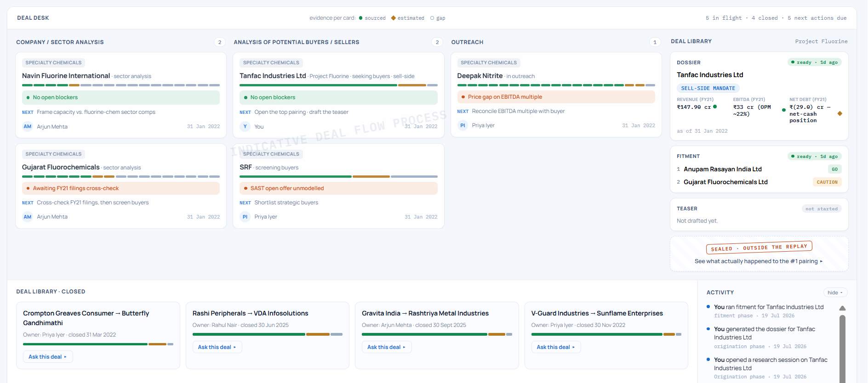Click the count badge beside 'Company / Sector Analysis'

pos(220,42)
